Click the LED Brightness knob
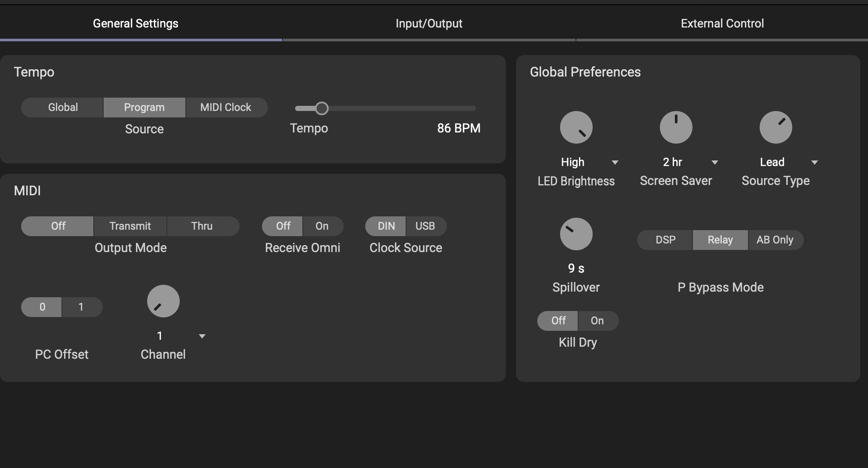 point(576,127)
